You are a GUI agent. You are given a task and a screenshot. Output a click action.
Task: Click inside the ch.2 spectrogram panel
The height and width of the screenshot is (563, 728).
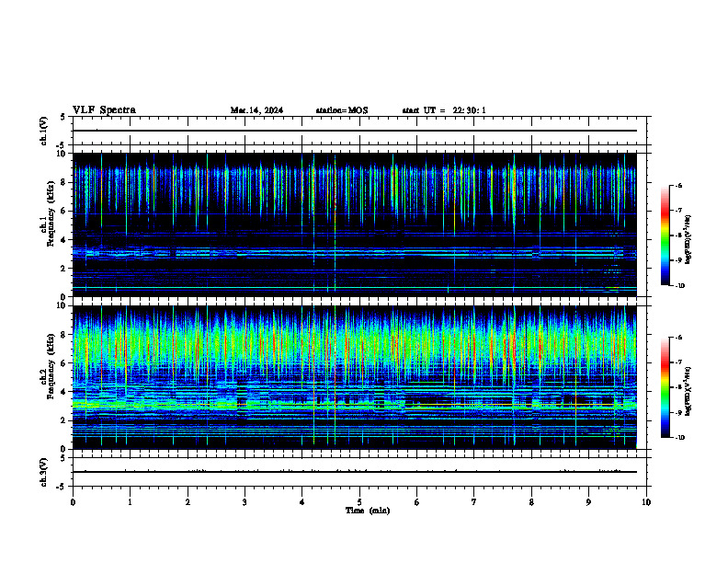tap(355, 377)
